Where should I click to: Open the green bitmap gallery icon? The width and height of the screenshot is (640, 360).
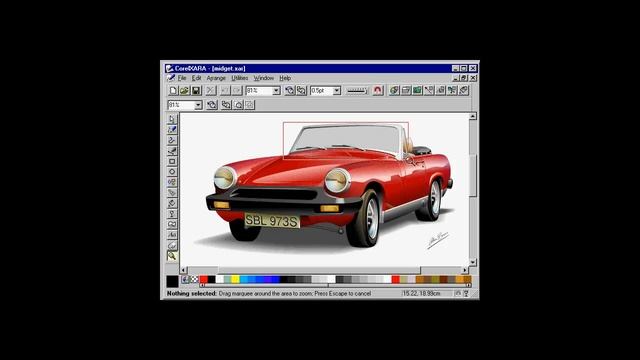417,91
